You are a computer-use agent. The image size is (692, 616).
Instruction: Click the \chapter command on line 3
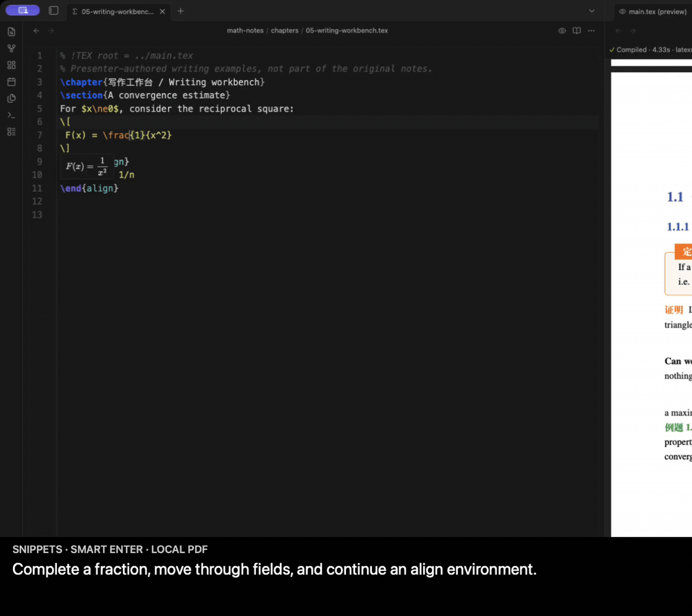pyautogui.click(x=81, y=82)
